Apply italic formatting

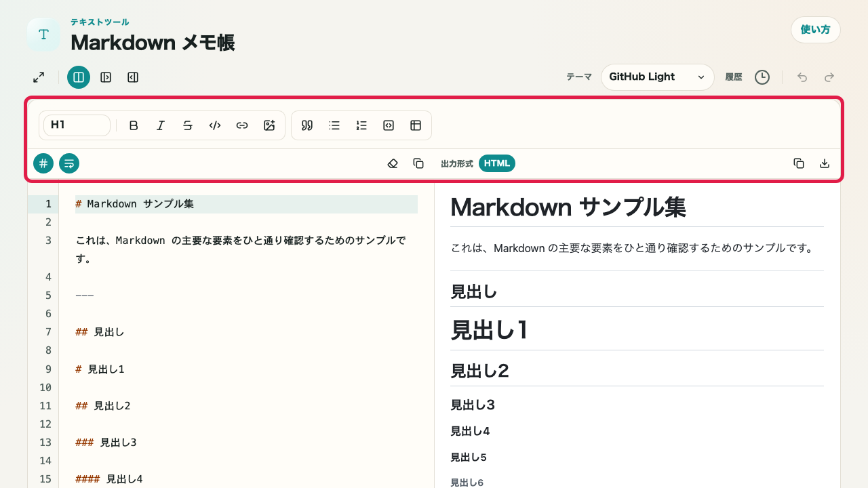pyautogui.click(x=161, y=125)
